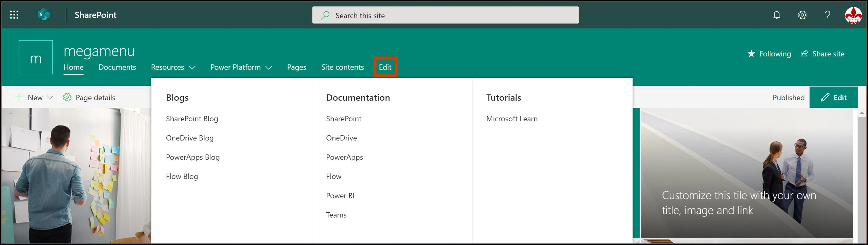The image size is (868, 245).
Task: Open PowerApps Blog link
Action: [193, 157]
